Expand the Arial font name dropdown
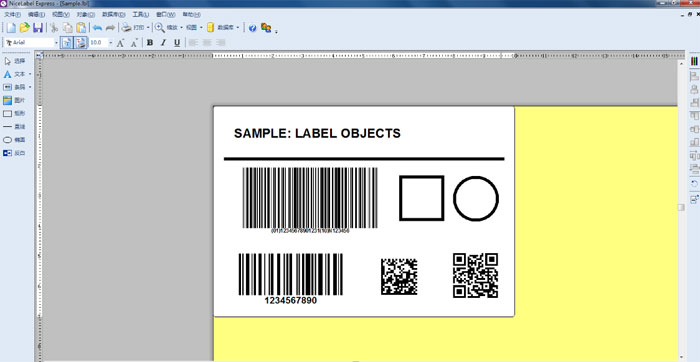This screenshot has height=362, width=700. [56, 43]
